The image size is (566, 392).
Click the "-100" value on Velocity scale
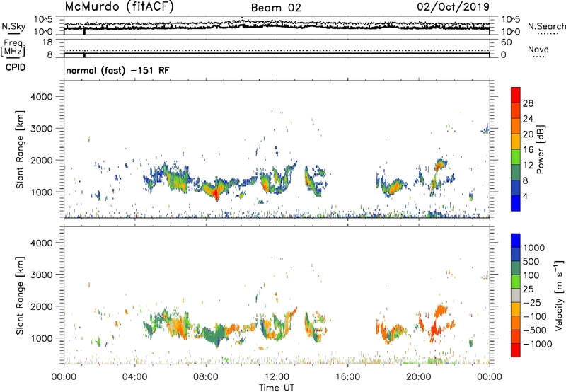535,316
